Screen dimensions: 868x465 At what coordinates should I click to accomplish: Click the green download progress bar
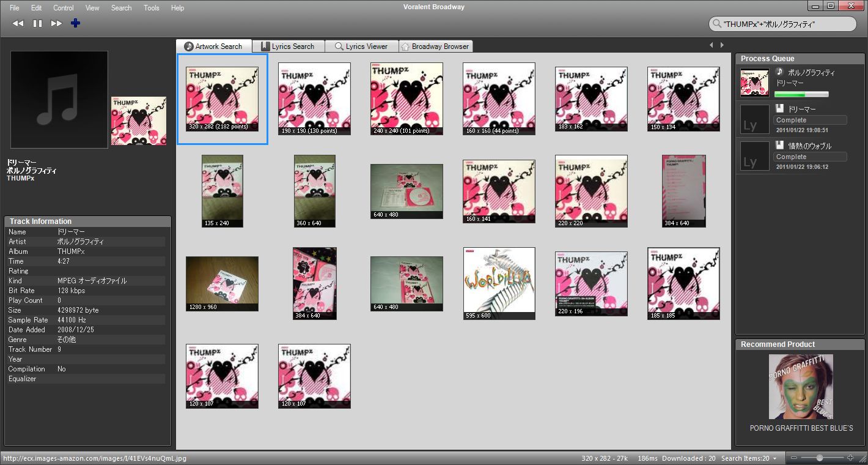pos(801,94)
